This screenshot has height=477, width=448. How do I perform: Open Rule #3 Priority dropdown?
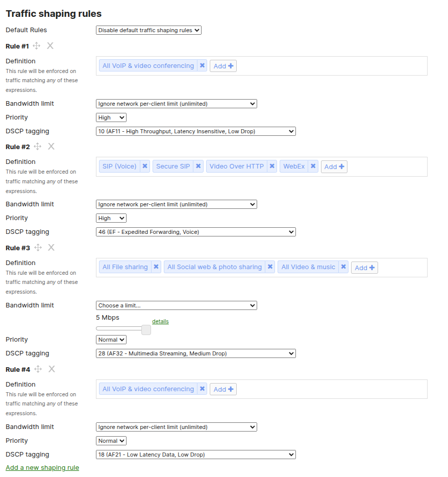coord(111,340)
